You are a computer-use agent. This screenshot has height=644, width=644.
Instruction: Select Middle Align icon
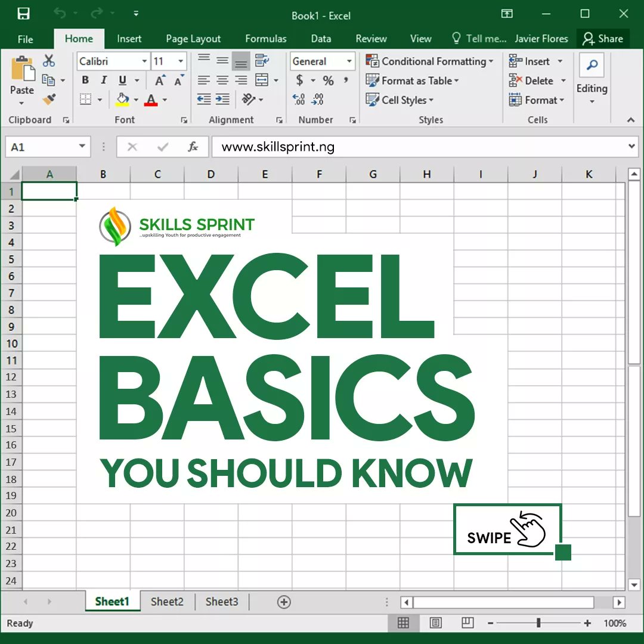[222, 61]
